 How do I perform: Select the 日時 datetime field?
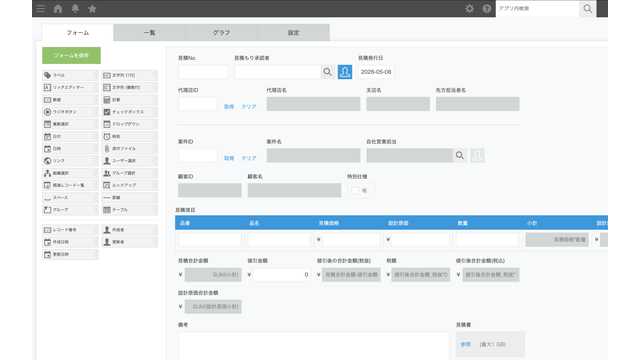(x=70, y=149)
